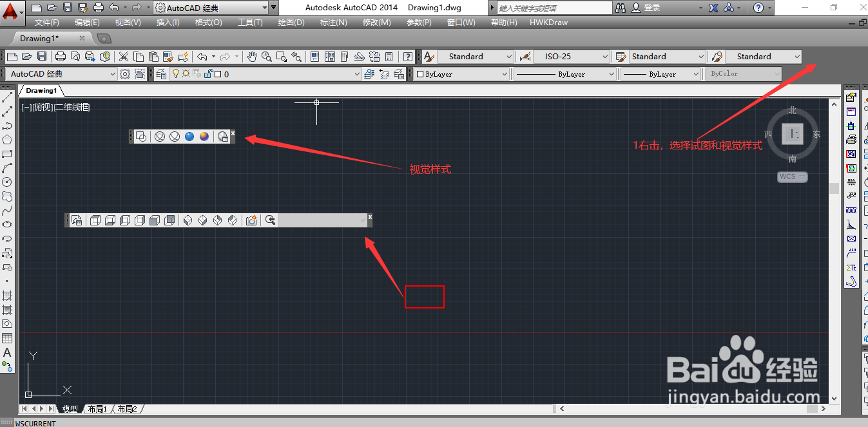Switch to 布局1 layout tab
868x427 pixels.
(x=97, y=409)
